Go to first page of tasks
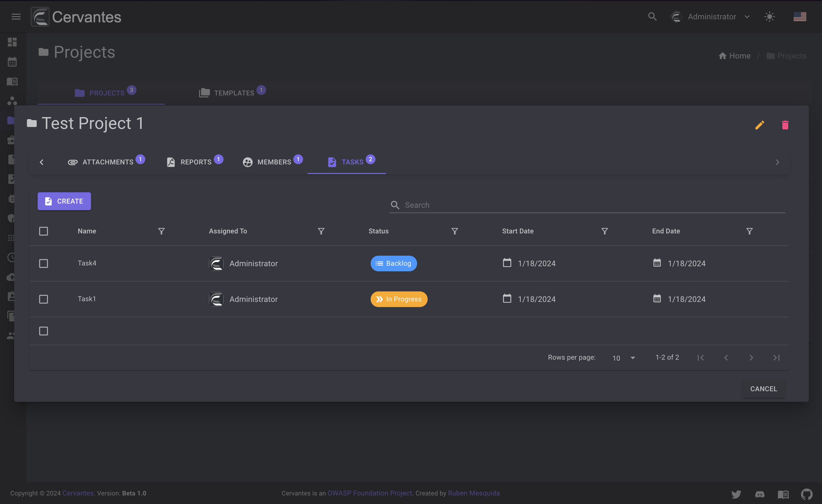The height and width of the screenshot is (504, 822). pos(701,357)
